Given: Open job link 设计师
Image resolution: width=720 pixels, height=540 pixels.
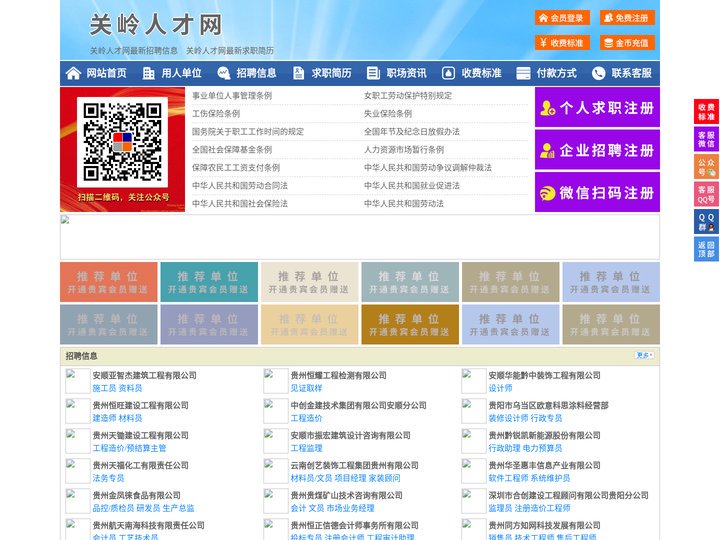Looking at the screenshot, I should pos(500,388).
